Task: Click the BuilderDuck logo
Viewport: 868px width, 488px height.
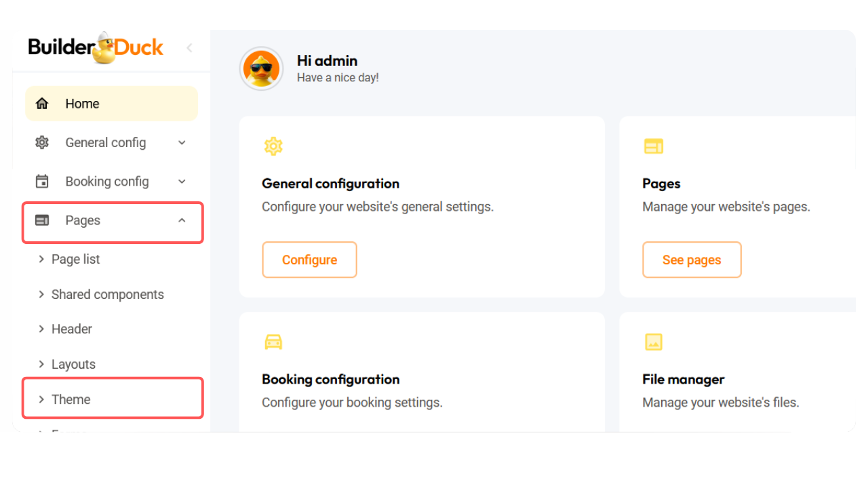Action: click(x=96, y=48)
